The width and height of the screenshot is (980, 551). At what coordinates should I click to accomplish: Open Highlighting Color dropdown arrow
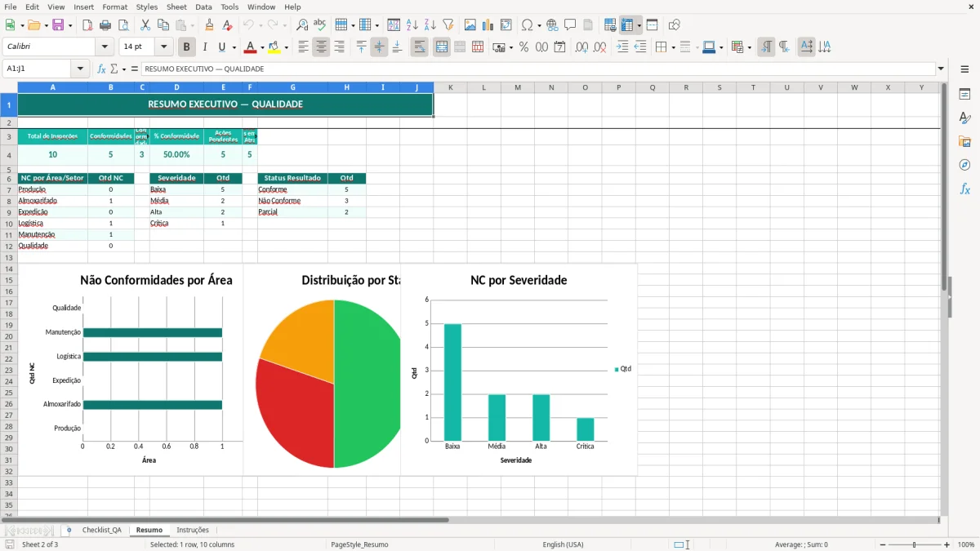pyautogui.click(x=286, y=47)
